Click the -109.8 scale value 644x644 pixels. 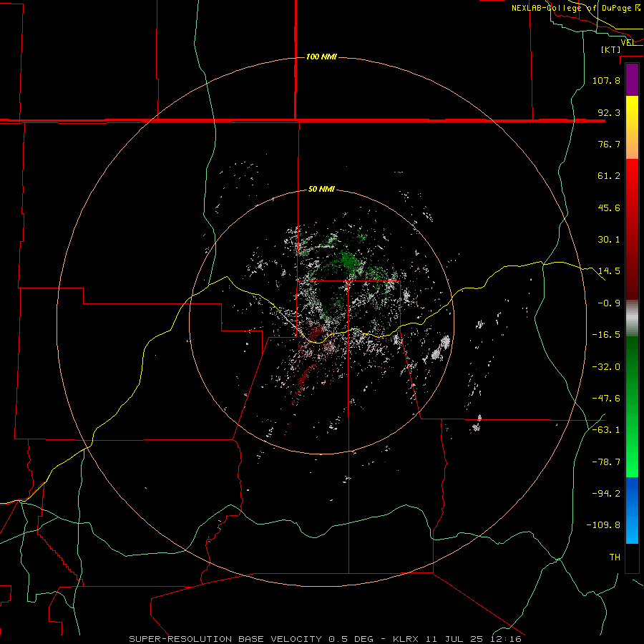pyautogui.click(x=603, y=525)
